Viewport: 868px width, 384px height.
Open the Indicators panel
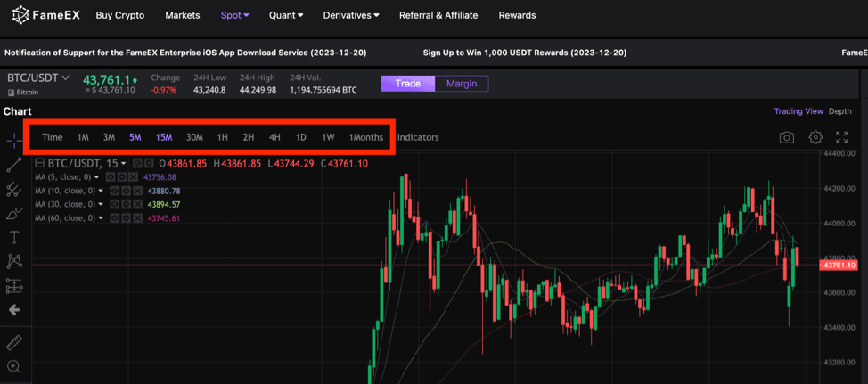(418, 137)
